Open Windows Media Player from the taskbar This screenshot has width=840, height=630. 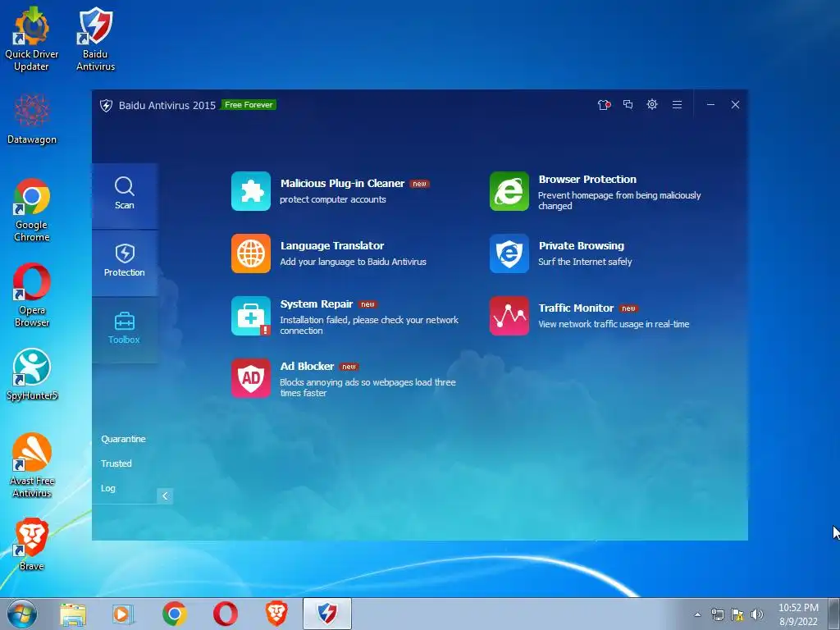point(123,614)
